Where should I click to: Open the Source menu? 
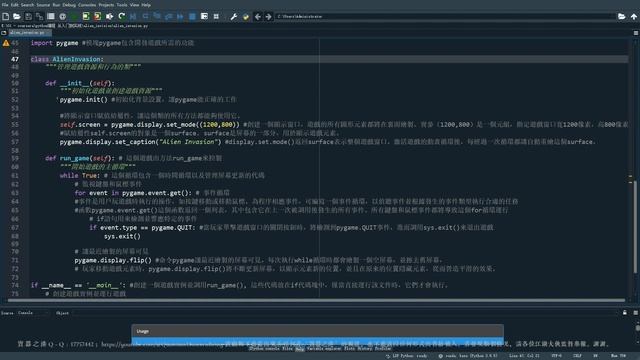click(x=43, y=5)
